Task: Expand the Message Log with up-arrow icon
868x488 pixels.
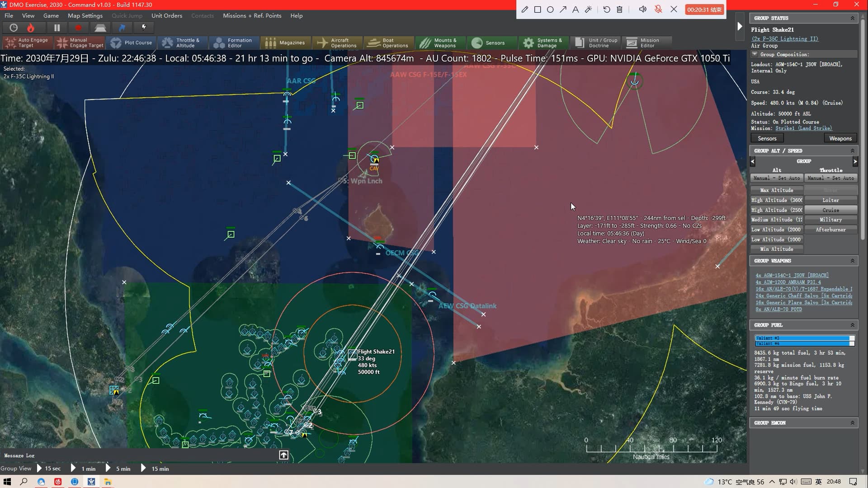Action: 283,455
